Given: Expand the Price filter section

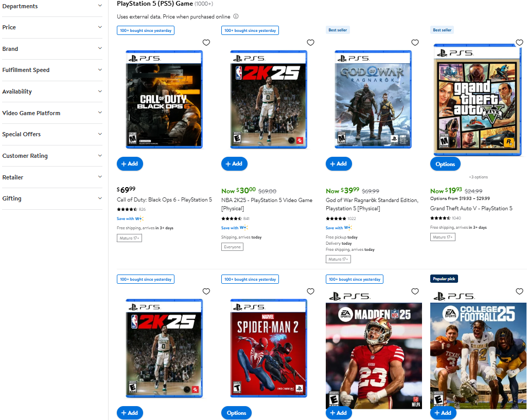Looking at the screenshot, I should tap(52, 27).
